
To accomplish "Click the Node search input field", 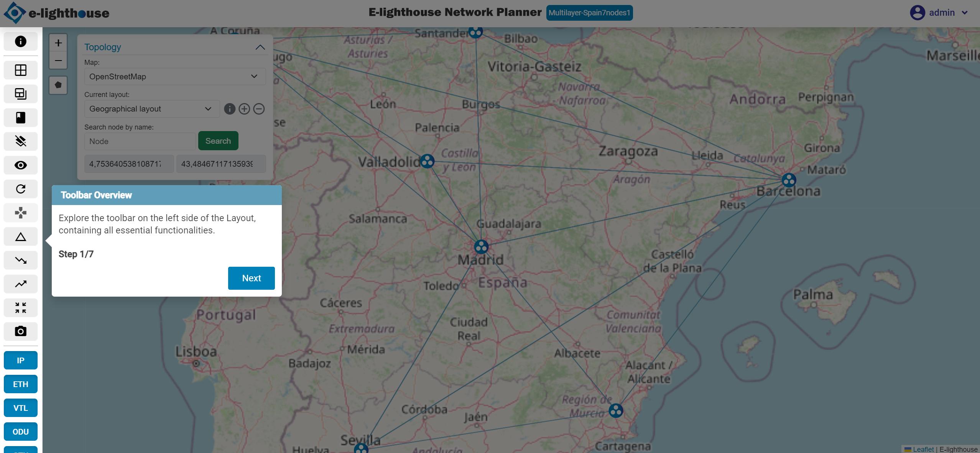I will click(x=140, y=141).
